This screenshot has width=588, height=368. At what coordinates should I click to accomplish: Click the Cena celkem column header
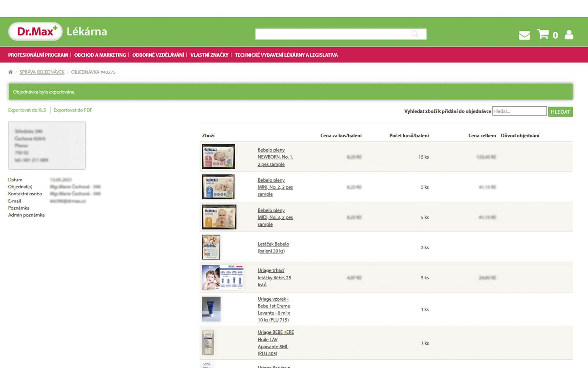click(x=482, y=135)
